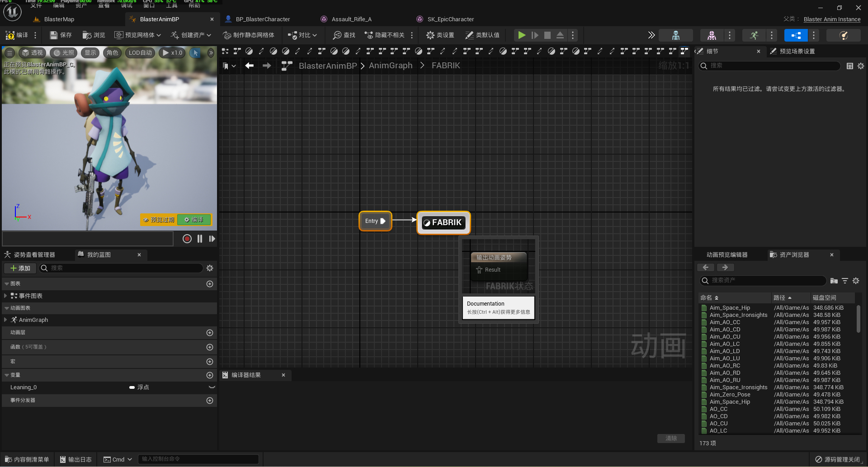The image size is (868, 467).
Task: Collapse the Variables section
Action: pyautogui.click(x=7, y=375)
